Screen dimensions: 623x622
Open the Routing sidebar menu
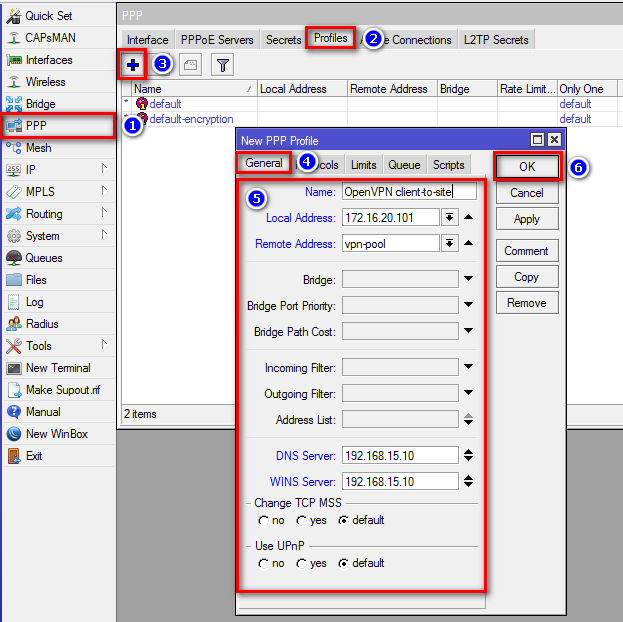click(59, 214)
